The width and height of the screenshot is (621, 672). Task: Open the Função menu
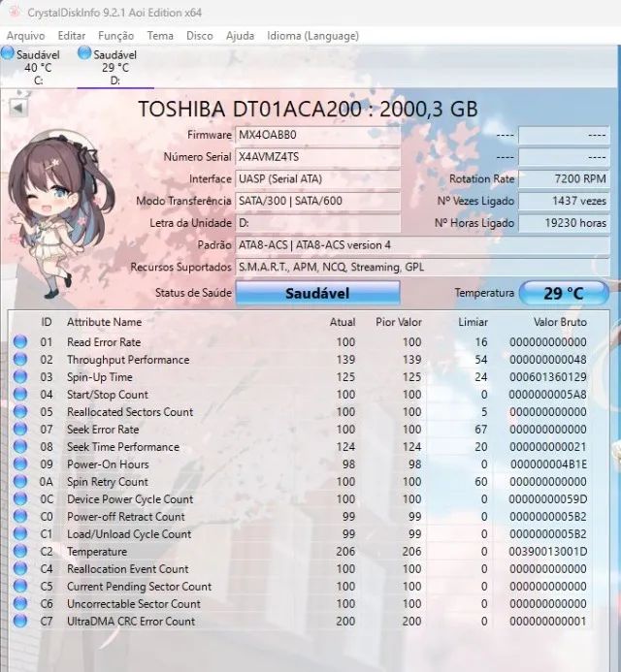[x=115, y=36]
